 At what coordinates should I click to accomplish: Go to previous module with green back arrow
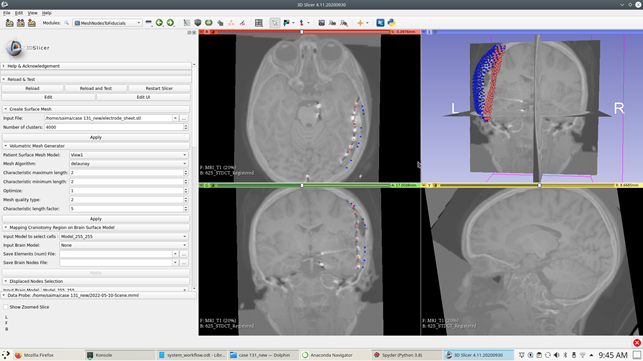(159, 23)
